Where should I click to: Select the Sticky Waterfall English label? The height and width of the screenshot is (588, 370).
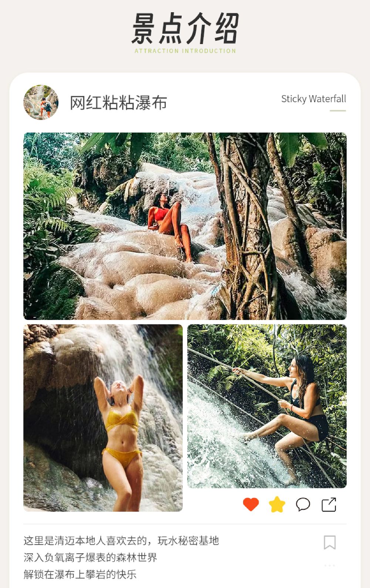[313, 99]
